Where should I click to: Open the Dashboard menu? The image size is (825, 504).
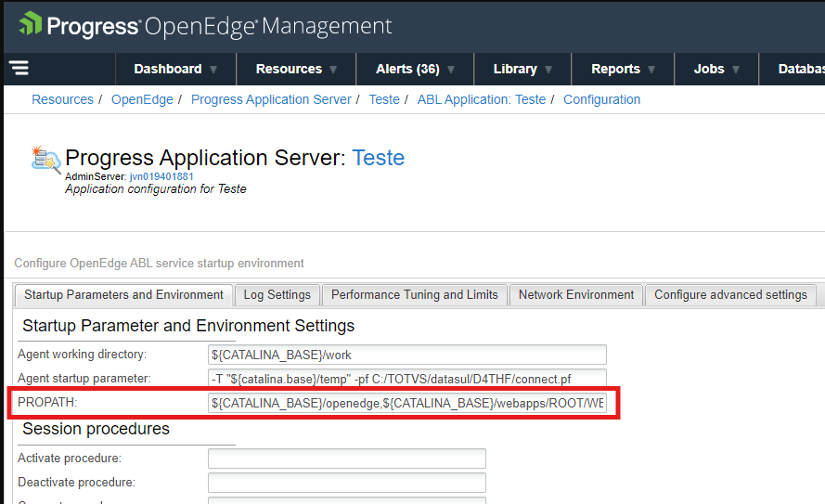(168, 69)
